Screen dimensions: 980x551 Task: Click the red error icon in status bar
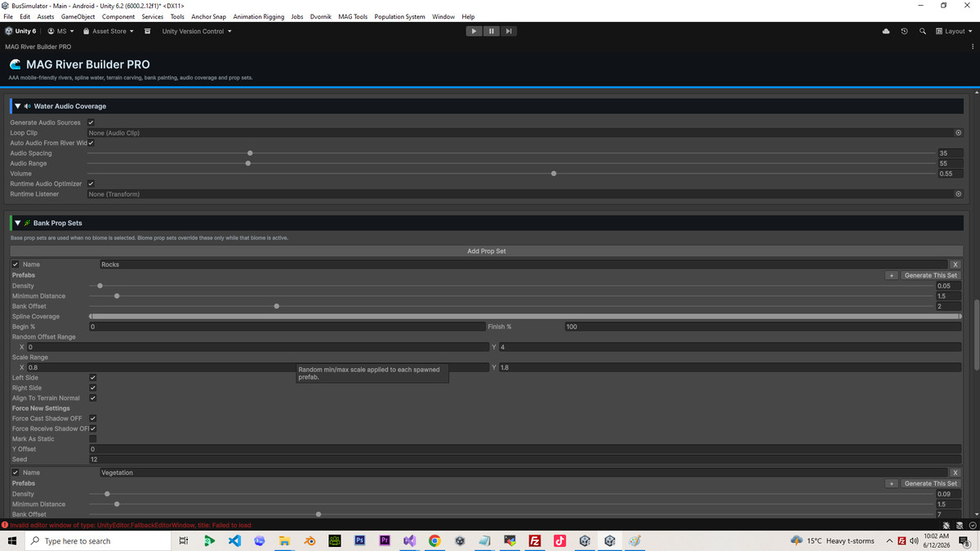click(x=5, y=525)
